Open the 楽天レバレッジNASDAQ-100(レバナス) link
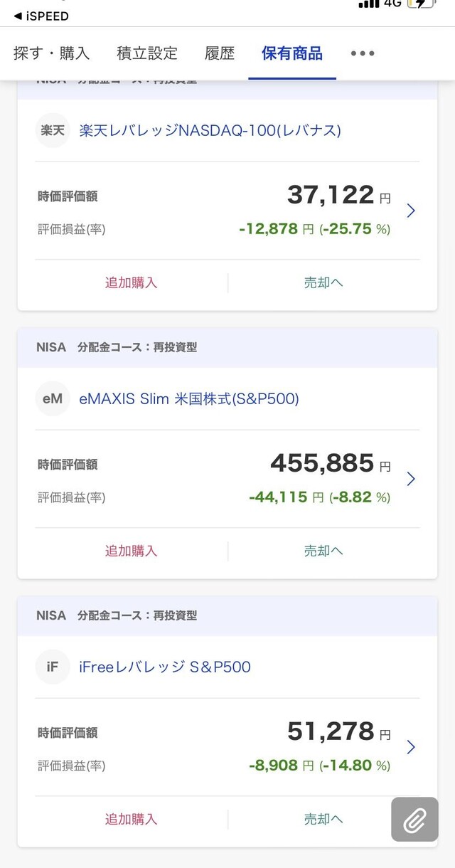Viewport: 455px width, 868px height. (210, 130)
